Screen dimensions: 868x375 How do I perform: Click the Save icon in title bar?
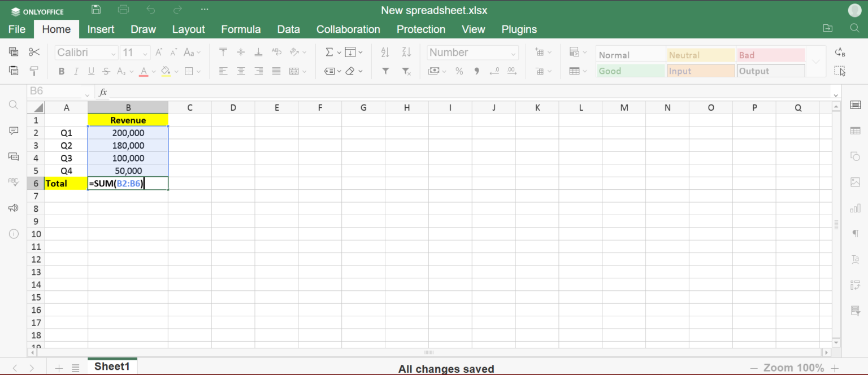[96, 10]
